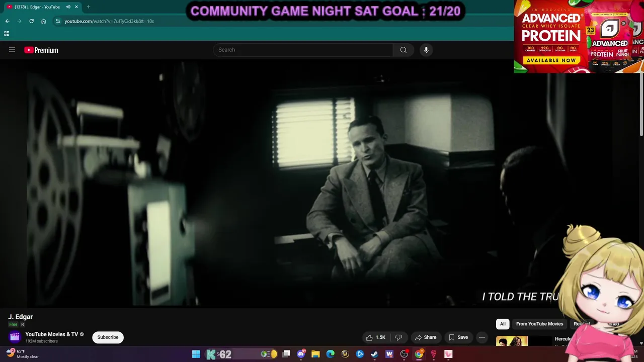Launch Microsoft Edge from the taskbar
The width and height of the screenshot is (644, 362).
(x=330, y=354)
